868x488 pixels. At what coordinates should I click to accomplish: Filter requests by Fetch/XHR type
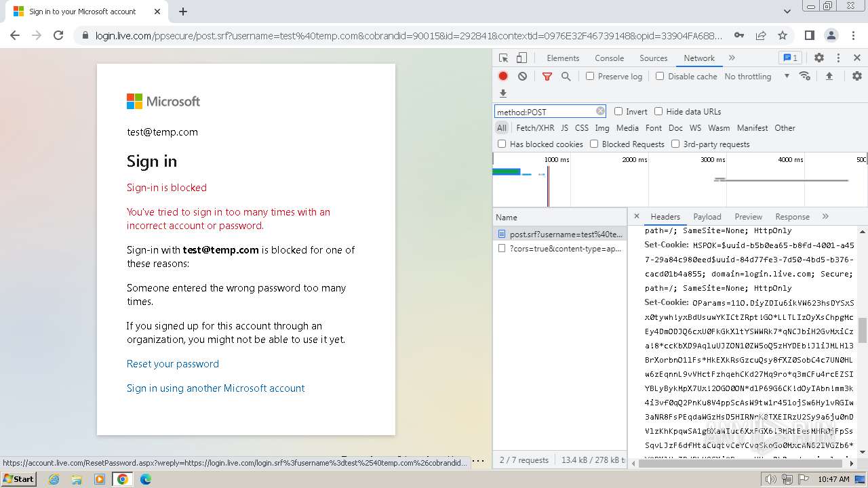(x=535, y=127)
